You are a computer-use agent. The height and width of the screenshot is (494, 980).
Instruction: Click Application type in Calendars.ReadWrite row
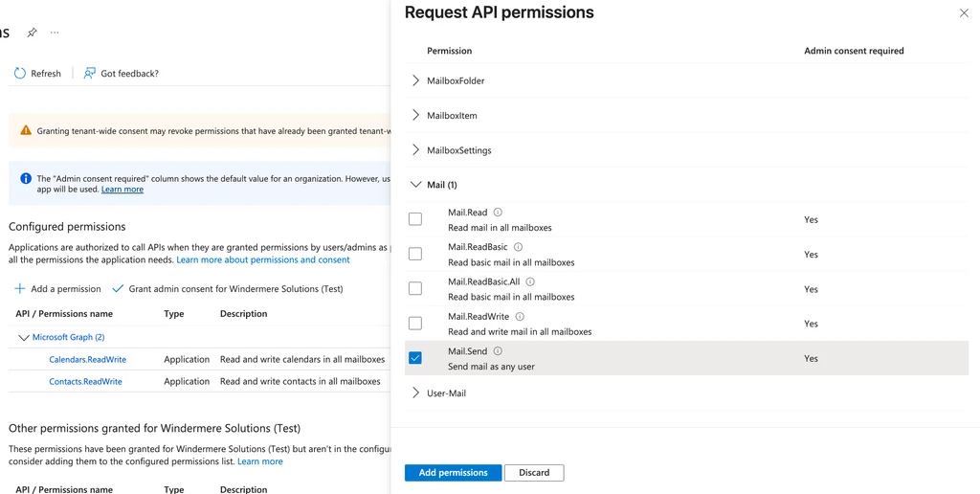187,360
